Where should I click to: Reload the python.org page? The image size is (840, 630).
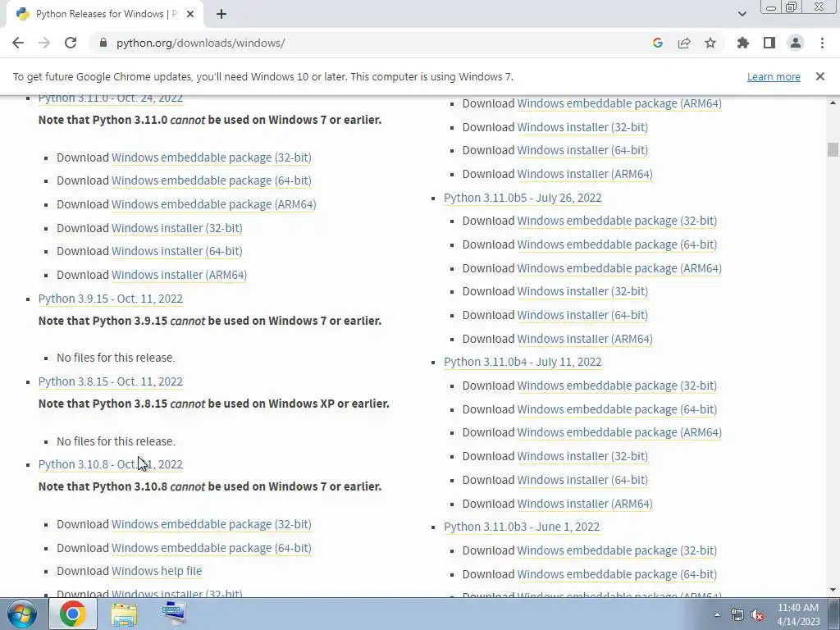coord(71,43)
